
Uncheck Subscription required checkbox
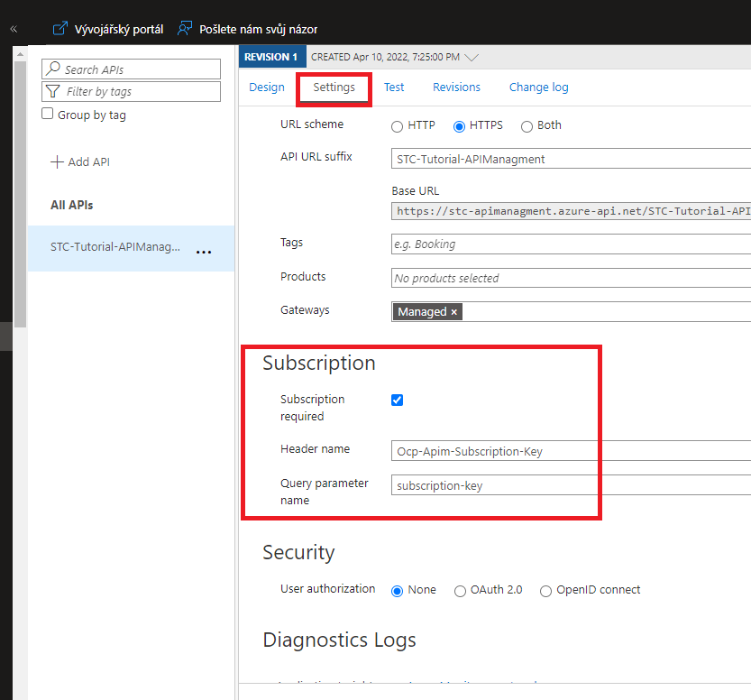(x=398, y=400)
